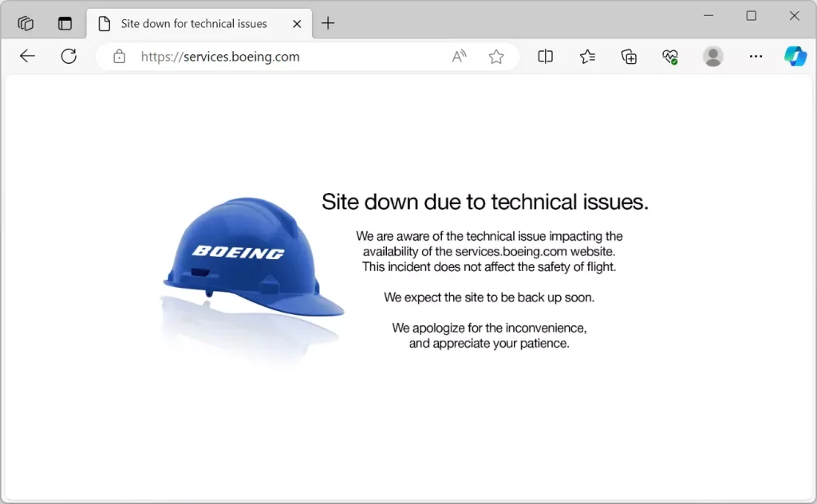This screenshot has width=817, height=504.
Task: Open the Favorites list
Action: (587, 56)
